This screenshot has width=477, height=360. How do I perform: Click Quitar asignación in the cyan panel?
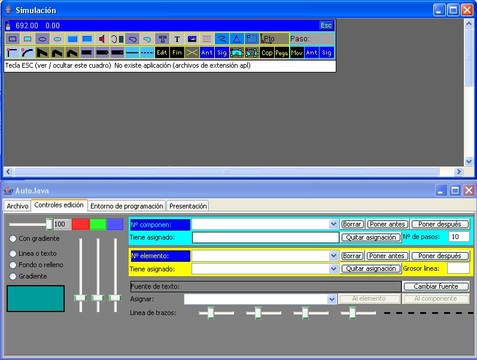(x=371, y=237)
